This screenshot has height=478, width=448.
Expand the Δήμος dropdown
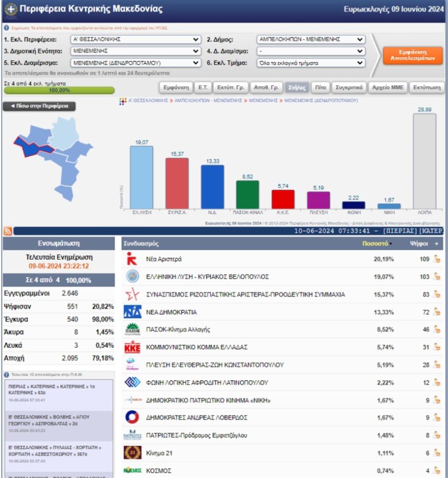tap(311, 39)
